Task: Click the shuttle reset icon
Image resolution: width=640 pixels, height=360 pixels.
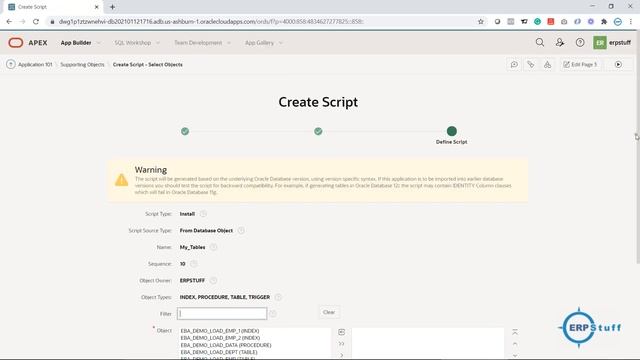Action: 342,332
